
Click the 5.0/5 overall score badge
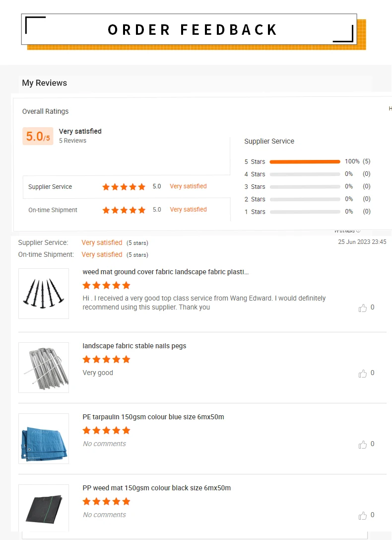click(x=38, y=136)
